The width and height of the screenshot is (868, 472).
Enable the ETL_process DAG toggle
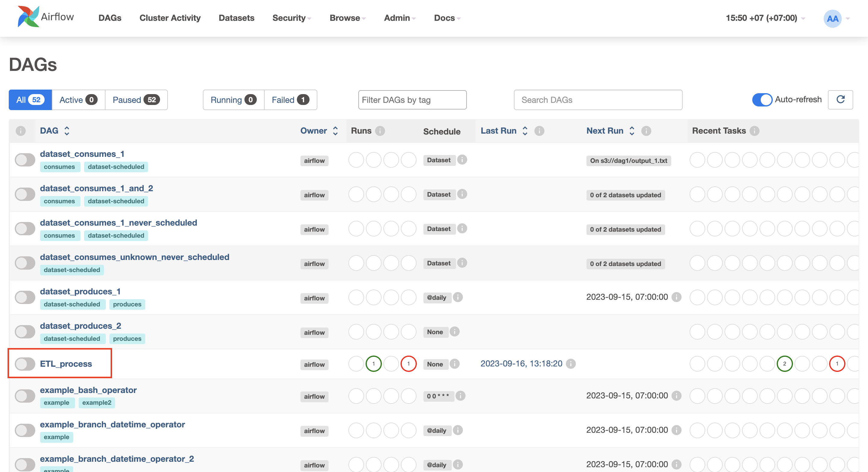pyautogui.click(x=25, y=364)
